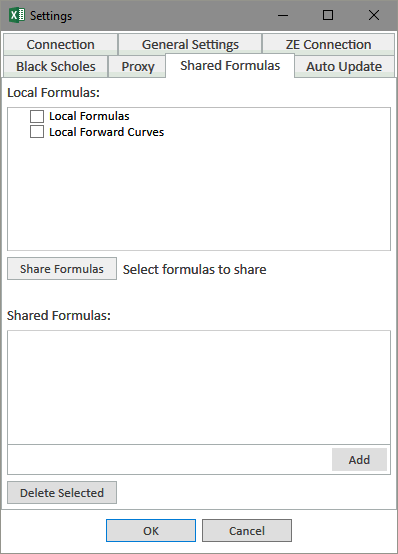The width and height of the screenshot is (398, 554).
Task: Click the Share Formulas button
Action: point(62,269)
